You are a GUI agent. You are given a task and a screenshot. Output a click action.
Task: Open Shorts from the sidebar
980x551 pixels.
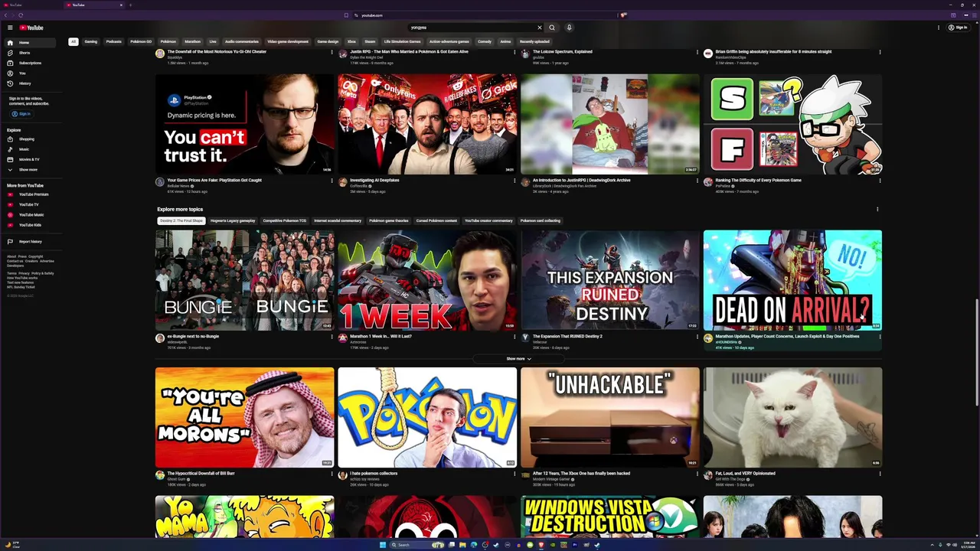tap(29, 53)
